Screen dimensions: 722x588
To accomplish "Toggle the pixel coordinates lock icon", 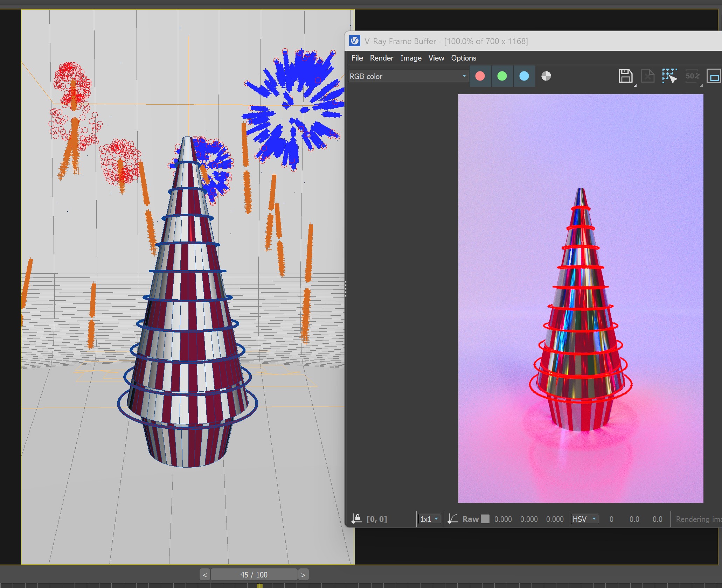I will 356,519.
